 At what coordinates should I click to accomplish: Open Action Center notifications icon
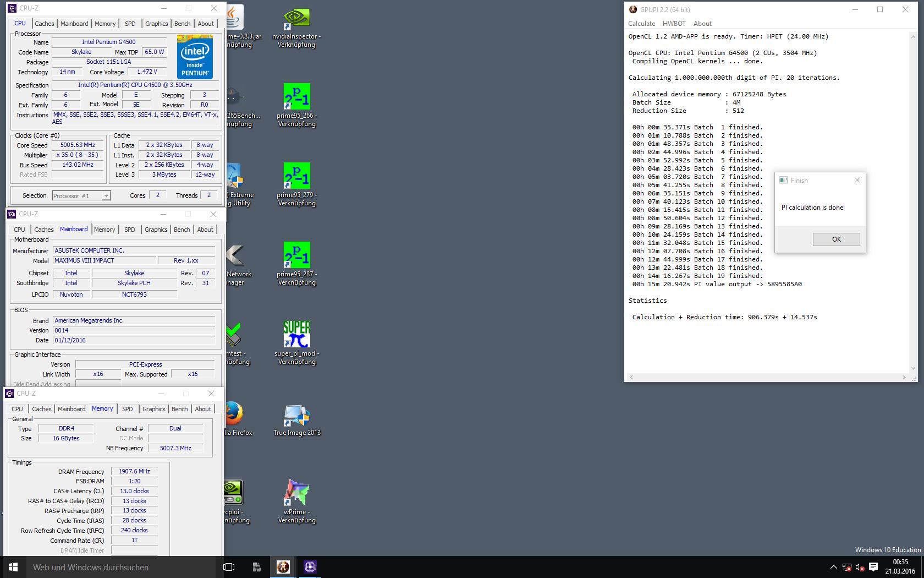tap(873, 567)
